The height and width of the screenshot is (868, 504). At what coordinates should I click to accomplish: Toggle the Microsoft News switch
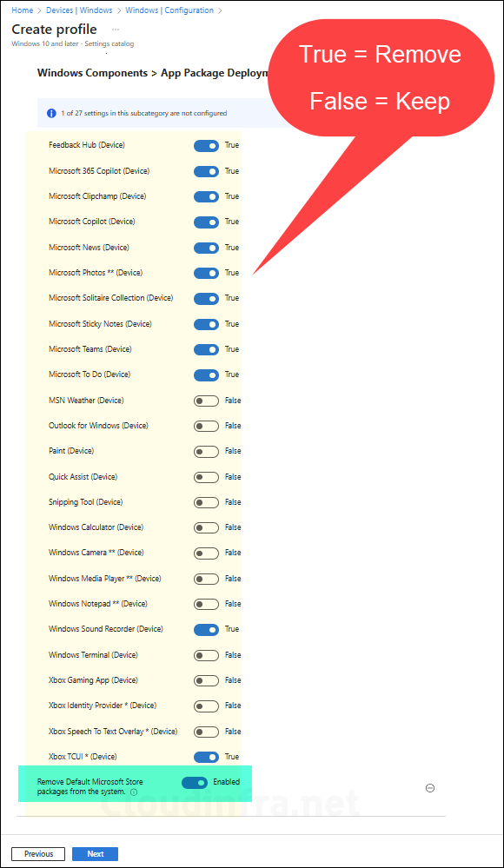click(206, 248)
